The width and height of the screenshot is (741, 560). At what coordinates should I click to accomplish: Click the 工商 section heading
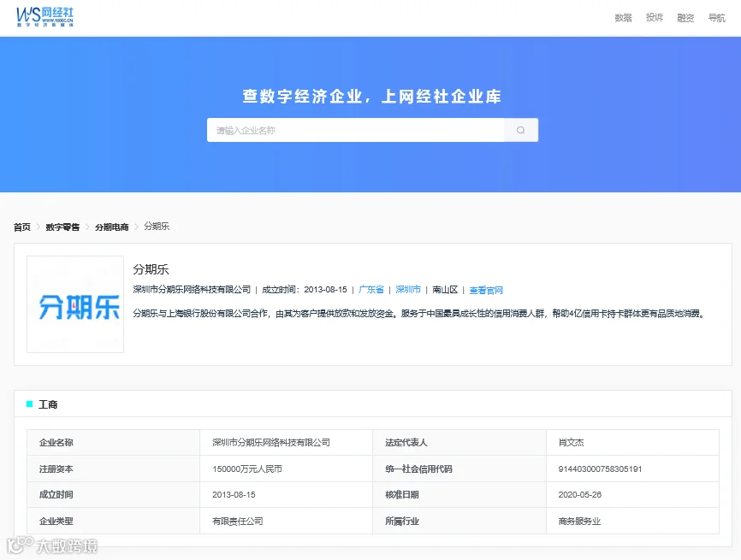point(48,404)
